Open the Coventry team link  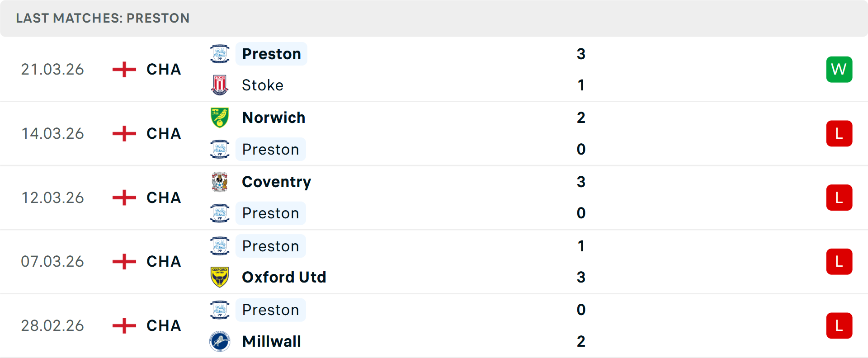[276, 182]
